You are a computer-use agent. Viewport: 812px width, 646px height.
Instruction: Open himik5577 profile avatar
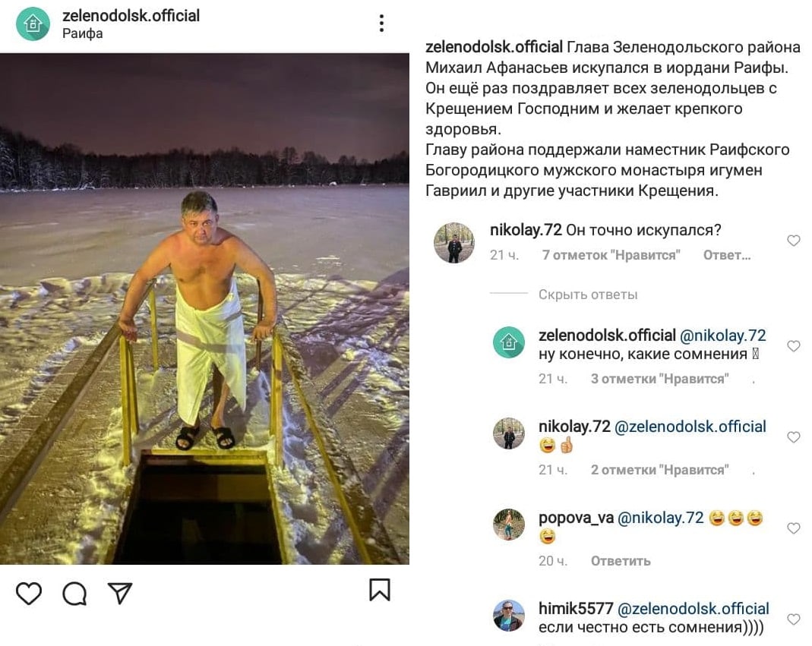pos(508,616)
